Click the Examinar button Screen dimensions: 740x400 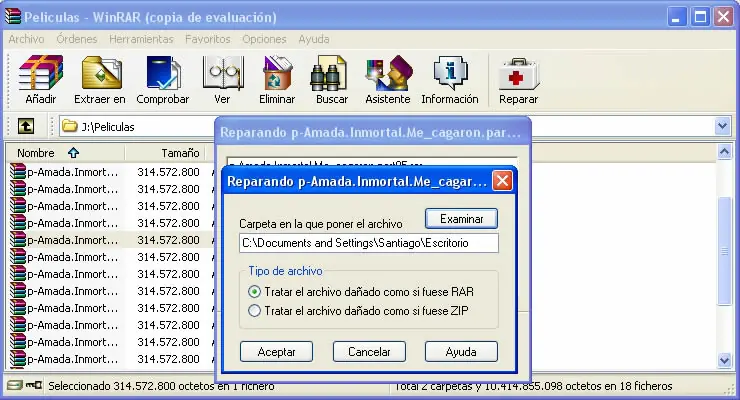click(461, 219)
